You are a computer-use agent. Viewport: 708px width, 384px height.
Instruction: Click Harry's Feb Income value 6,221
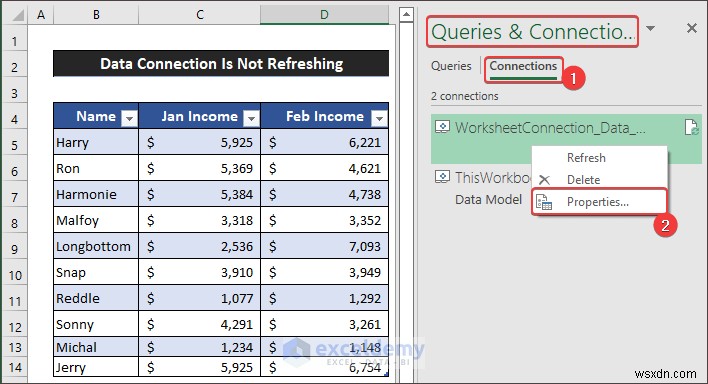pos(325,142)
